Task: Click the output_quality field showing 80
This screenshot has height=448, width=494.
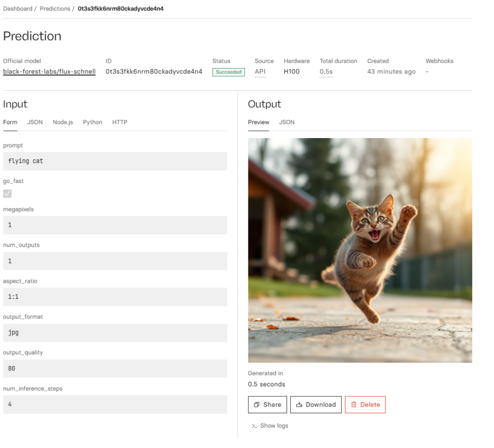Action: (115, 368)
